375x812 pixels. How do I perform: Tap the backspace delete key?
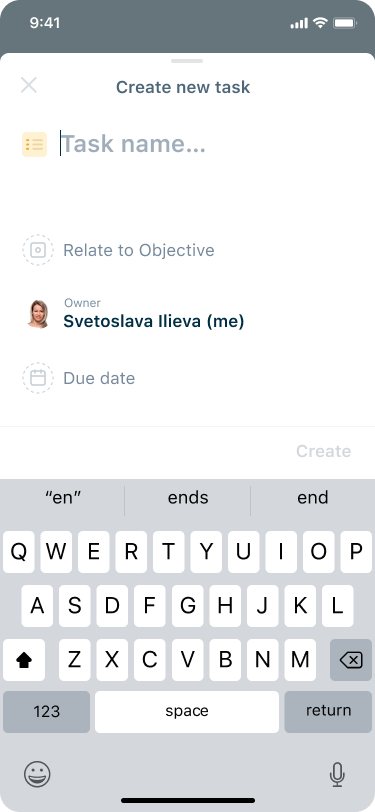click(351, 660)
